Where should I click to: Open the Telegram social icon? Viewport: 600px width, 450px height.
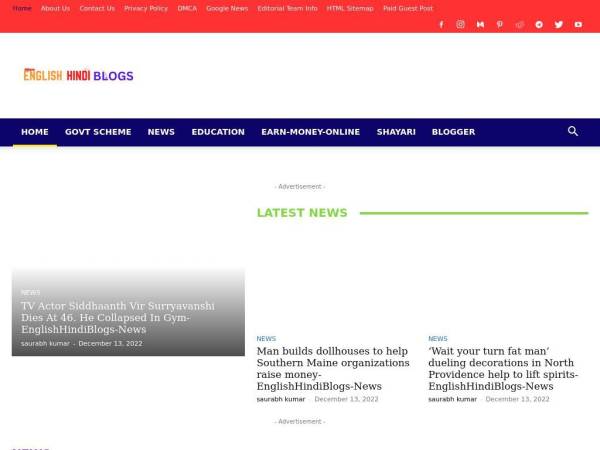[x=539, y=24]
